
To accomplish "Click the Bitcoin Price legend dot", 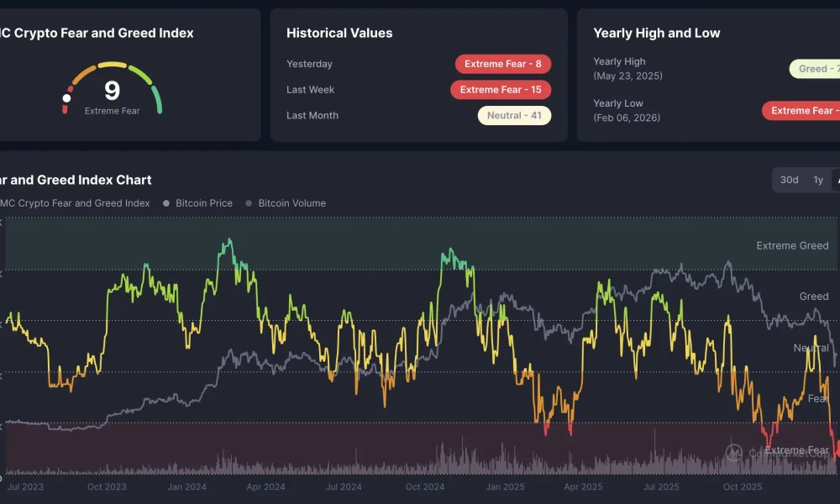I will (x=165, y=202).
